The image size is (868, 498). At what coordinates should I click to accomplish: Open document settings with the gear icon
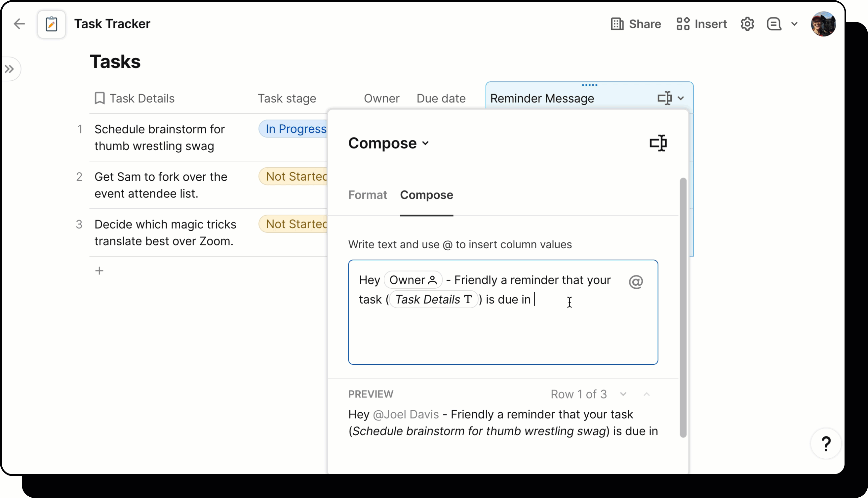747,24
